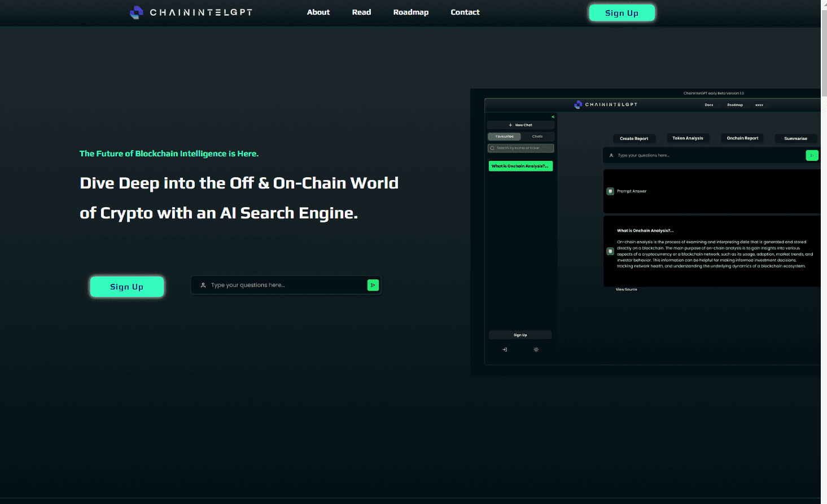Click the user icon in the preview question bar
The image size is (827, 504).
point(611,155)
